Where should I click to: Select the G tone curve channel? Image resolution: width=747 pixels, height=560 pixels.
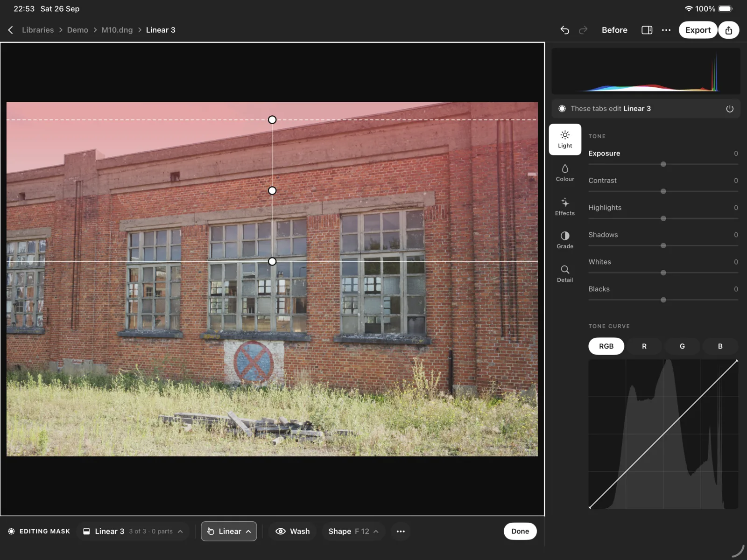coord(682,346)
